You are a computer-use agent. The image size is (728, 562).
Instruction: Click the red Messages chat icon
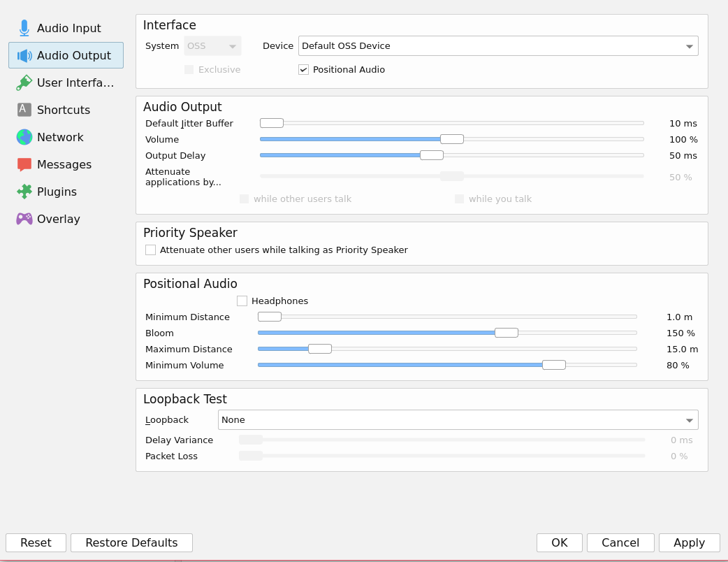pos(24,164)
